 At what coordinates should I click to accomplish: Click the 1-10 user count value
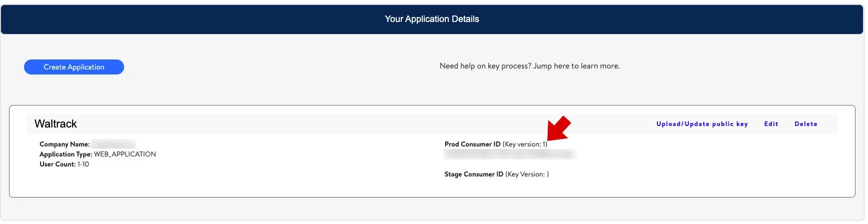point(83,164)
